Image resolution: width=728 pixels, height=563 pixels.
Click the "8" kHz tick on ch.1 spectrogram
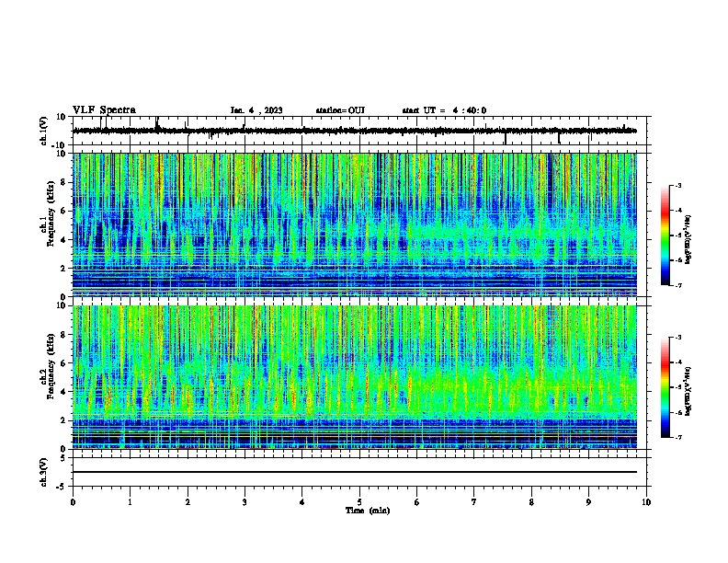[64, 182]
